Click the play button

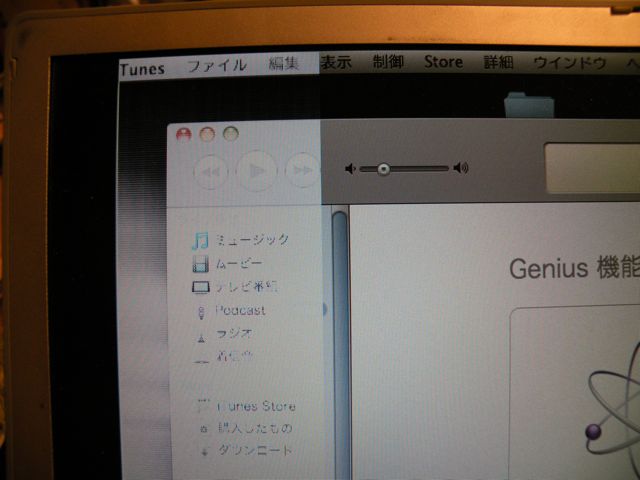pos(257,171)
